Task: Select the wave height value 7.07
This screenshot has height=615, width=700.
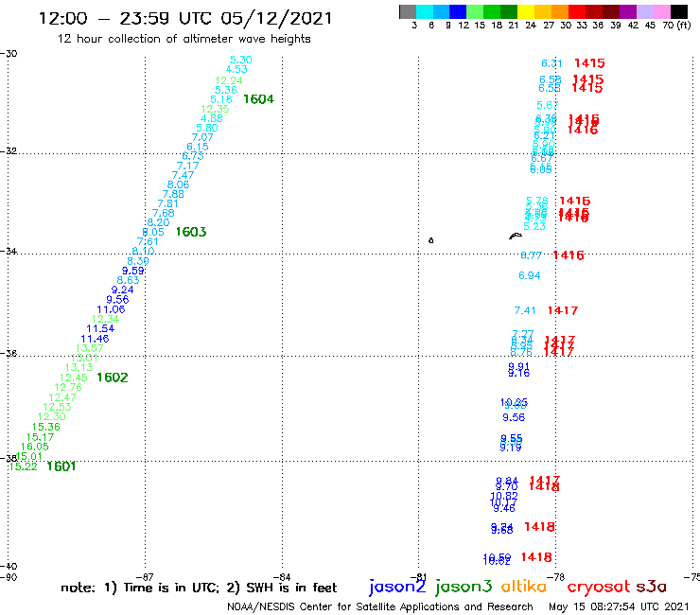Action: pyautogui.click(x=202, y=137)
